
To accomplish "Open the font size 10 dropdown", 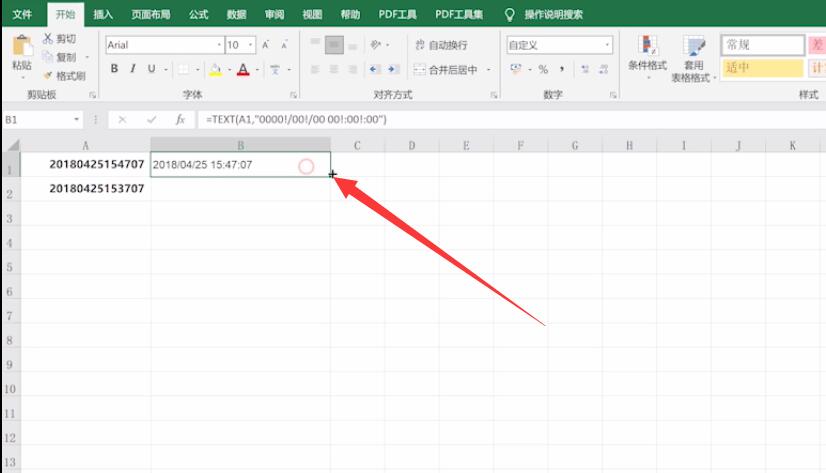I will [x=250, y=45].
